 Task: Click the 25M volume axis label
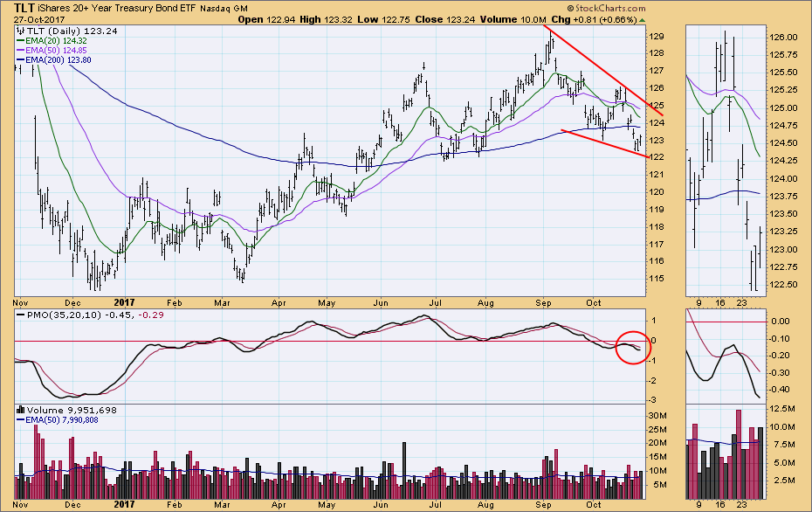click(657, 429)
